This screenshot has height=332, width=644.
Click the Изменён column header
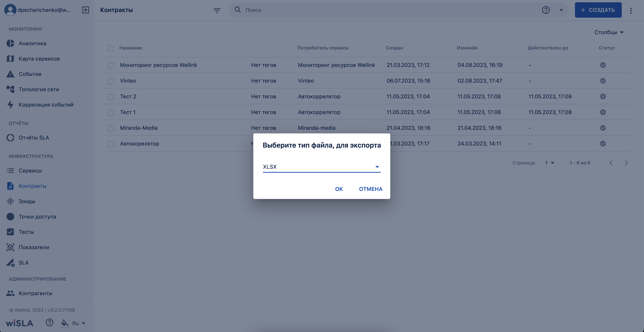467,48
